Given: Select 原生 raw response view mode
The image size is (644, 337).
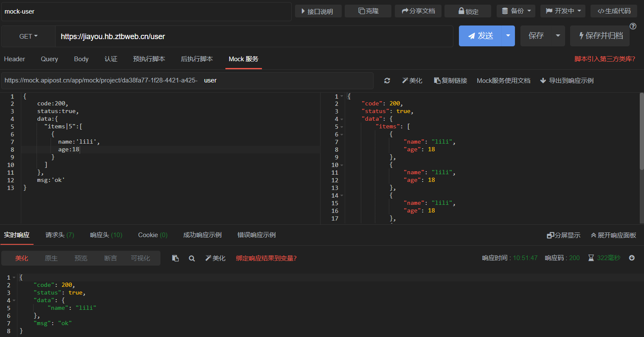Looking at the screenshot, I should pos(51,258).
